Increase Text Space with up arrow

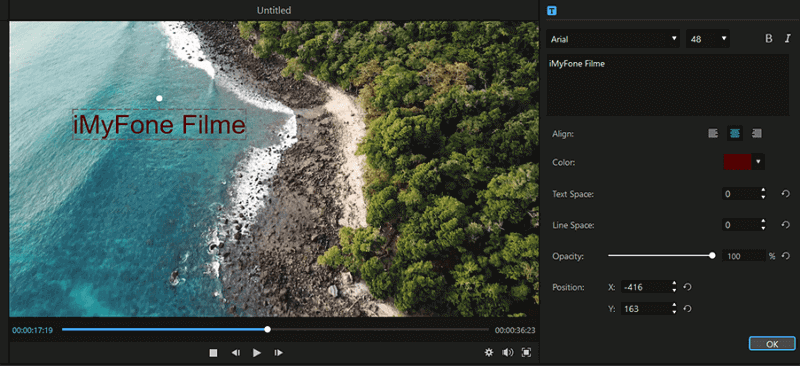tap(763, 191)
